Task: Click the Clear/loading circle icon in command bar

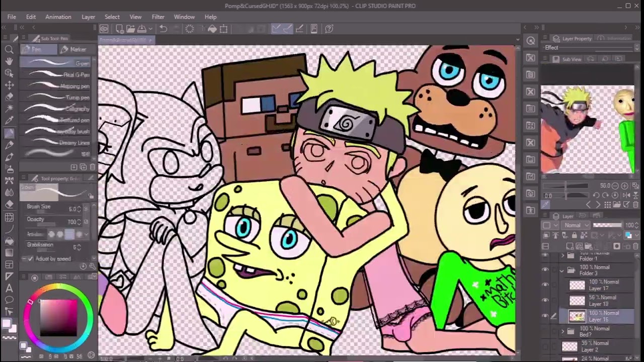Action: (190, 29)
